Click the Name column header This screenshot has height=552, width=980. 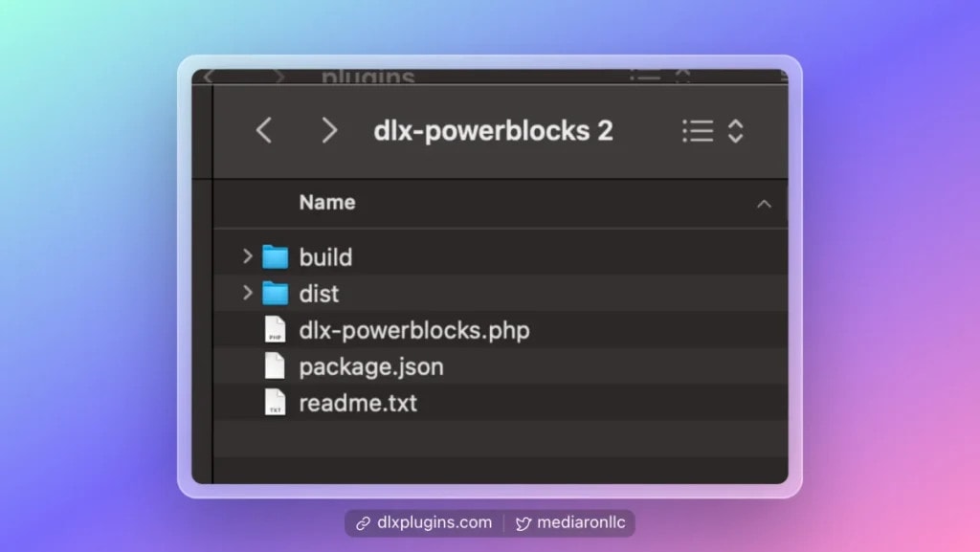[x=326, y=203]
